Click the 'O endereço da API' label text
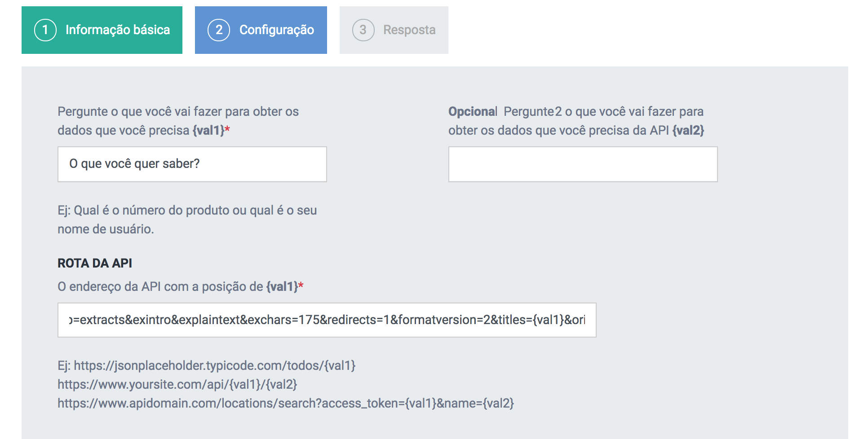Screen dimensions: 868x439 181,286
